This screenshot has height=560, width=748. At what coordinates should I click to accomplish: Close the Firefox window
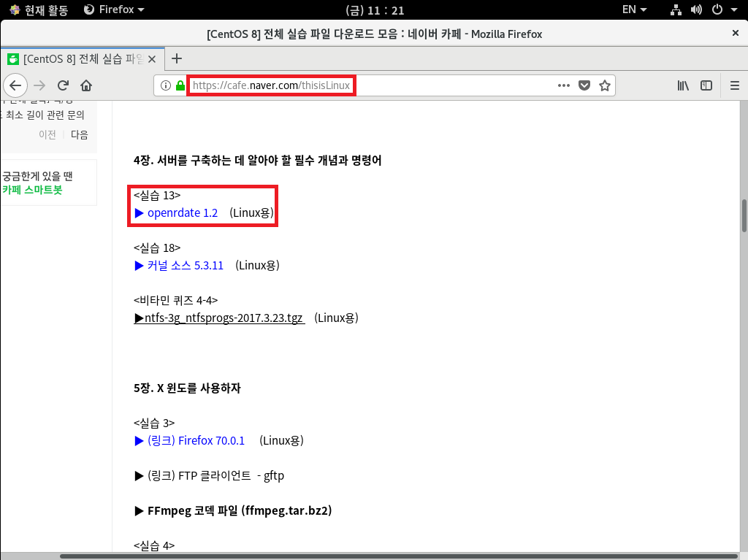(x=735, y=33)
